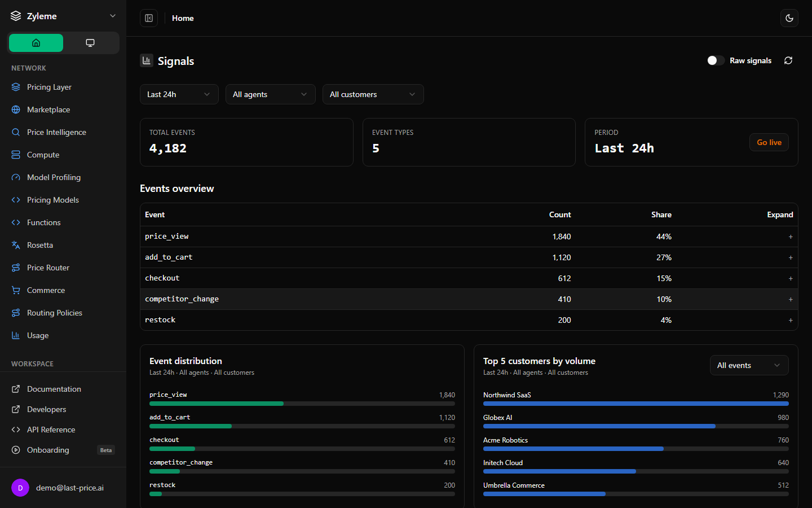Expand the restock event row
The height and width of the screenshot is (508, 812).
click(791, 320)
